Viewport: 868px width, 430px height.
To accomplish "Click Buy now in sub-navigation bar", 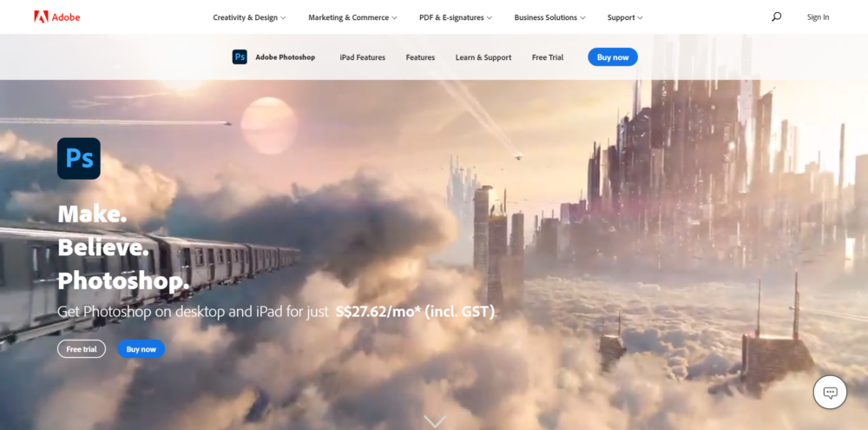I will click(613, 57).
